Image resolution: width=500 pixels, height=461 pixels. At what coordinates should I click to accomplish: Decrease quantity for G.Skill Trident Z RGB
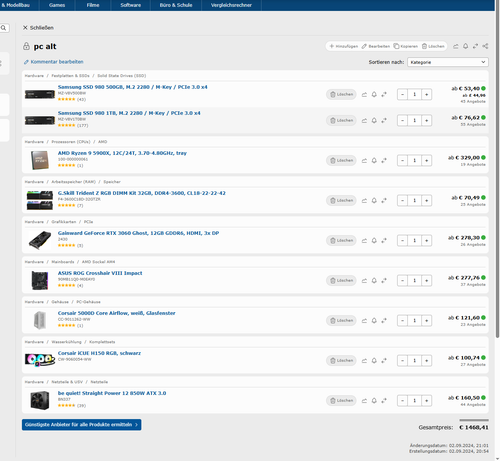click(402, 201)
